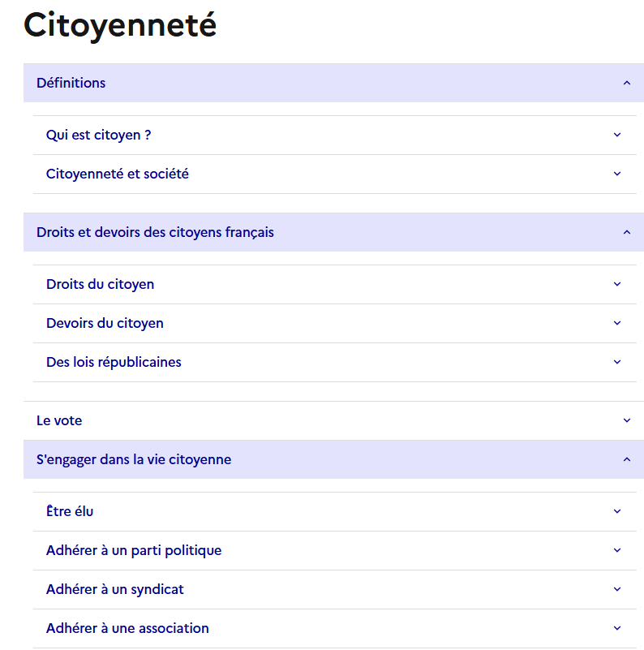Expand the Devoirs du citoyen chevron icon
644x650 pixels.
click(x=617, y=323)
